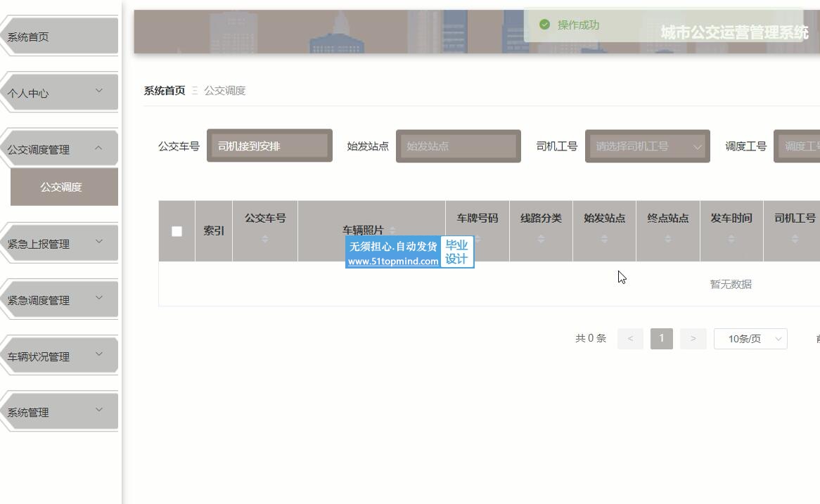Focus the 公交车号 search input field
This screenshot has height=504, width=820.
click(x=269, y=146)
